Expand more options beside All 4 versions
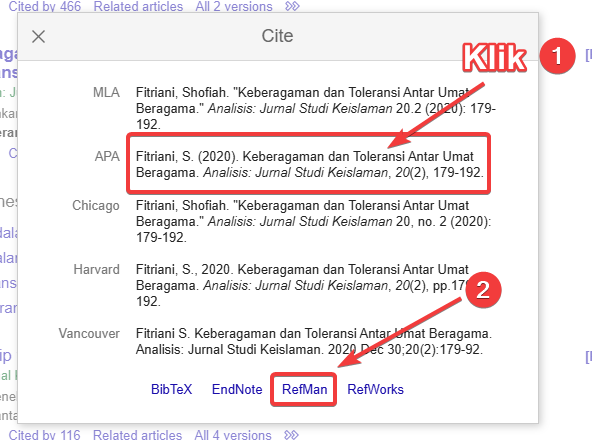Screen dimensions: 592x440 291,435
